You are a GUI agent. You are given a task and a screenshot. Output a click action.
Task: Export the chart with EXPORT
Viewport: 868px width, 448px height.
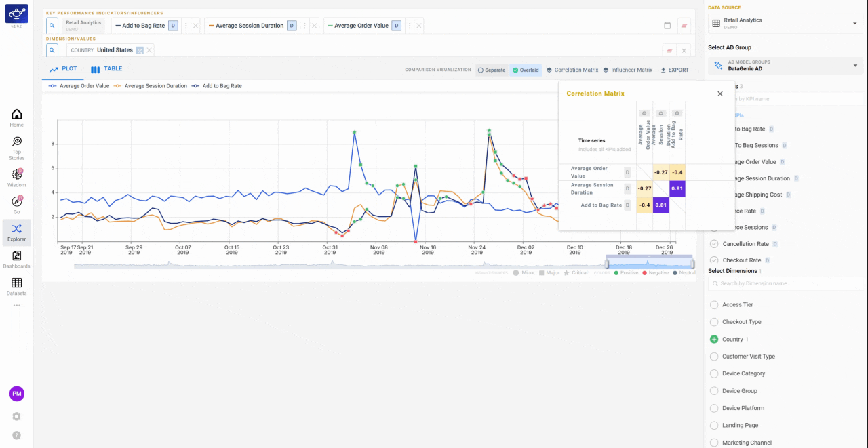[x=674, y=70]
